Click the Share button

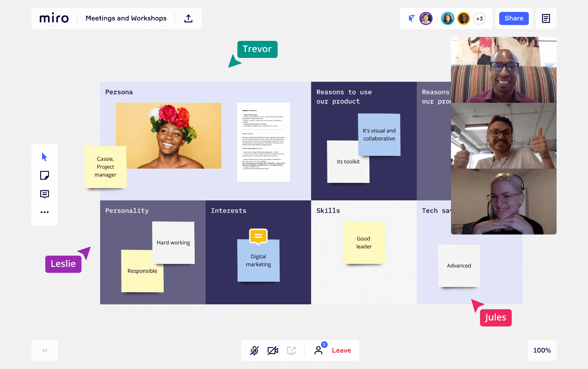(x=514, y=18)
